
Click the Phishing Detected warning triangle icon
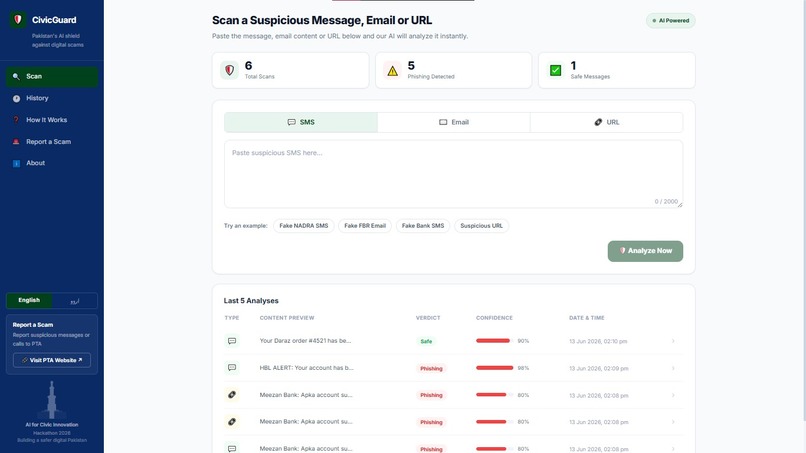point(393,70)
